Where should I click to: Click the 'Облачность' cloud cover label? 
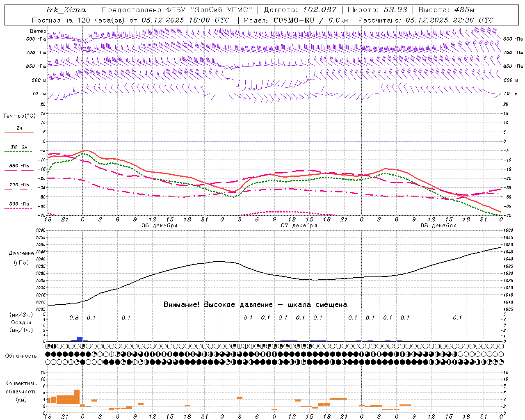(21, 356)
